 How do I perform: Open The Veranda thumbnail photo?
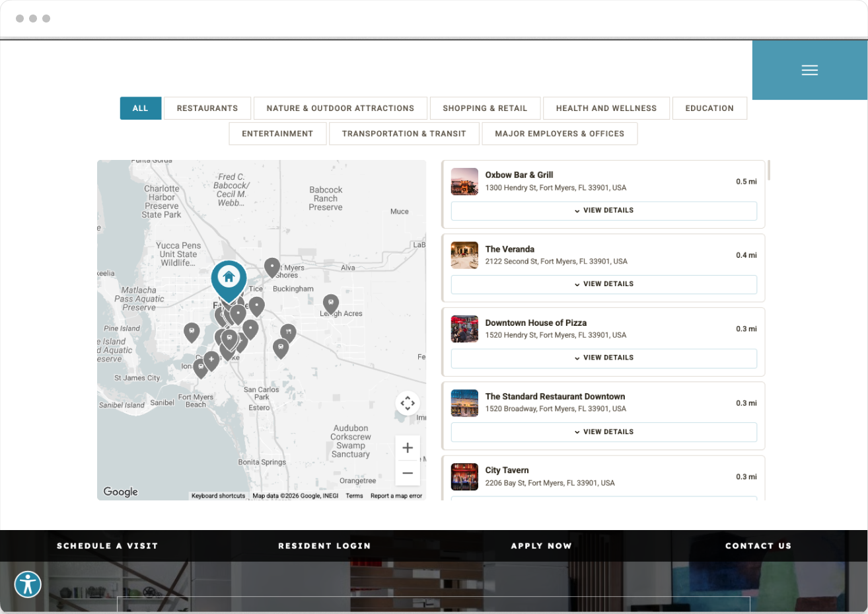coord(464,255)
